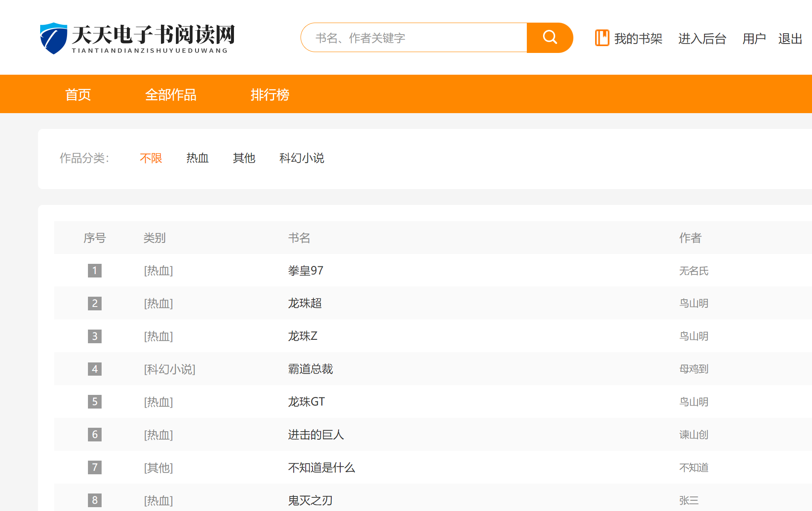Screen dimensions: 812x511
Task: Select the 其他 category filter
Action: tap(244, 158)
